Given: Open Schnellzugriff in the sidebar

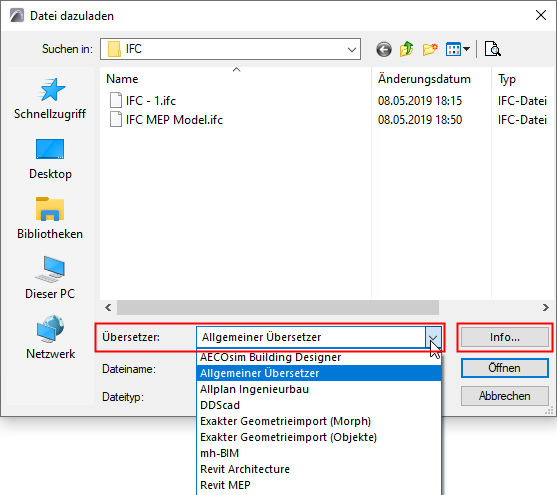Looking at the screenshot, I should pos(50,99).
